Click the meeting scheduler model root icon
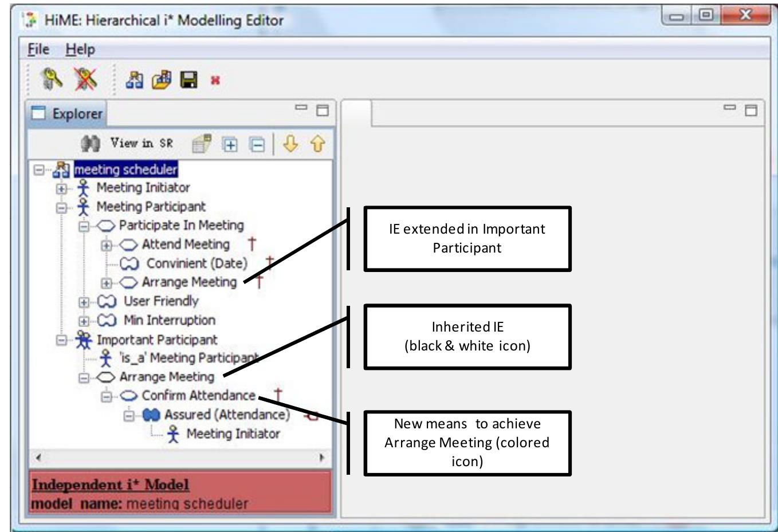 coord(61,170)
